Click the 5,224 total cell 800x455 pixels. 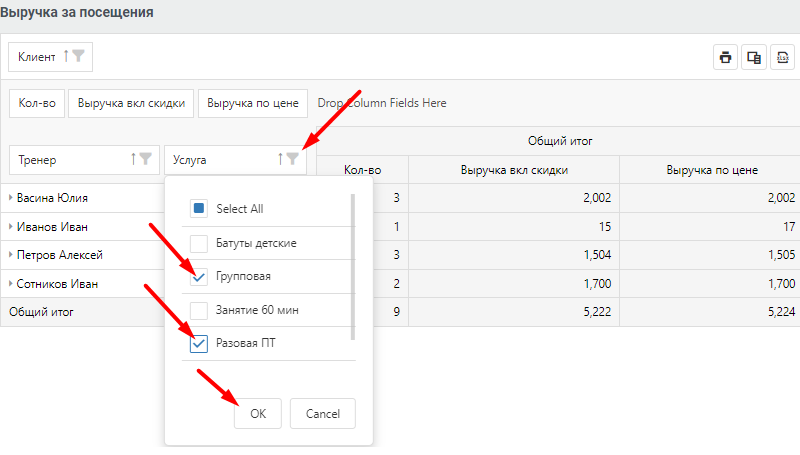(x=710, y=312)
